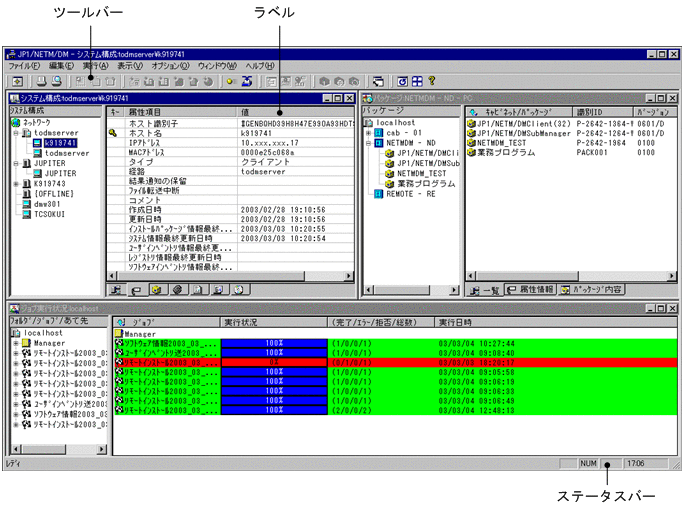Click the print preview icon in the toolbar
The width and height of the screenshot is (685, 508).
(56, 80)
